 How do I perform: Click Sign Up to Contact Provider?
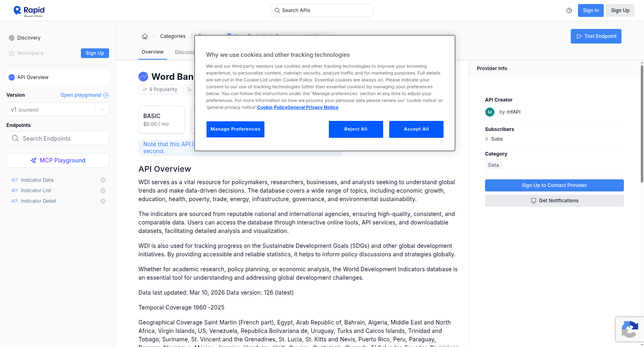pos(554,185)
